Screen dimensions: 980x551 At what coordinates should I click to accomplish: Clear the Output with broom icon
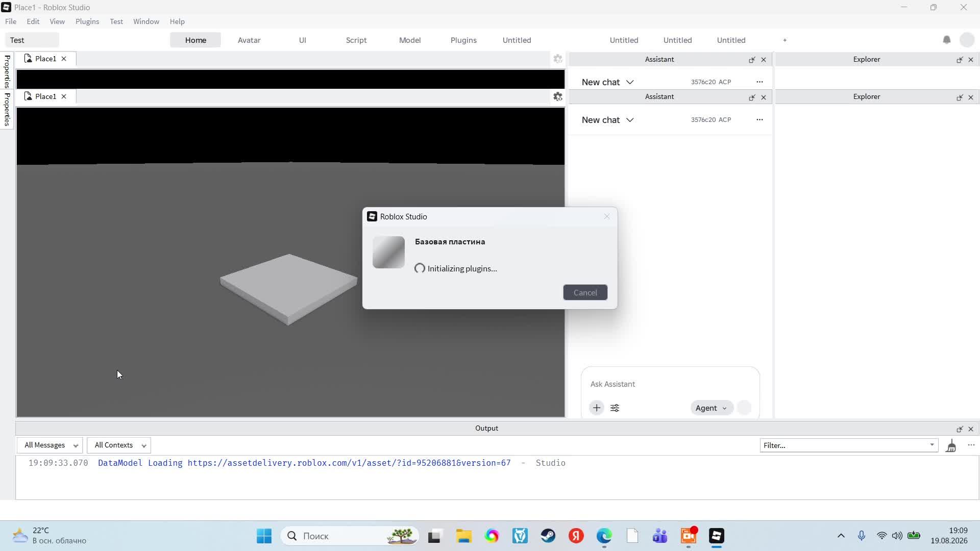pyautogui.click(x=951, y=446)
